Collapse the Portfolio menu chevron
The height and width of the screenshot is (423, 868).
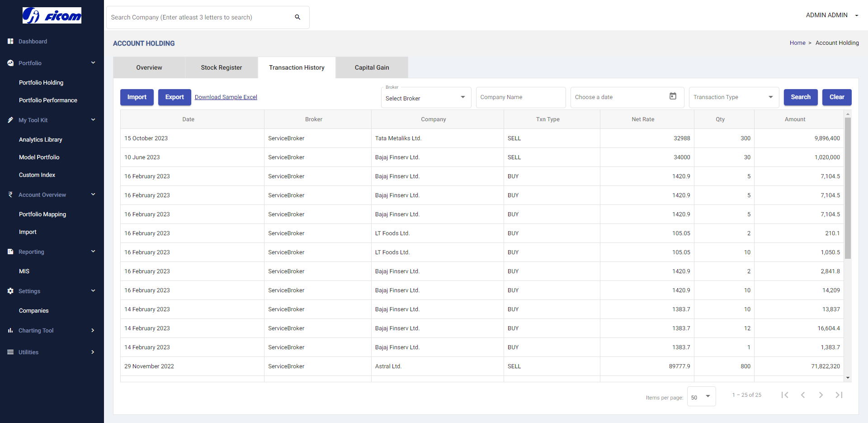93,63
